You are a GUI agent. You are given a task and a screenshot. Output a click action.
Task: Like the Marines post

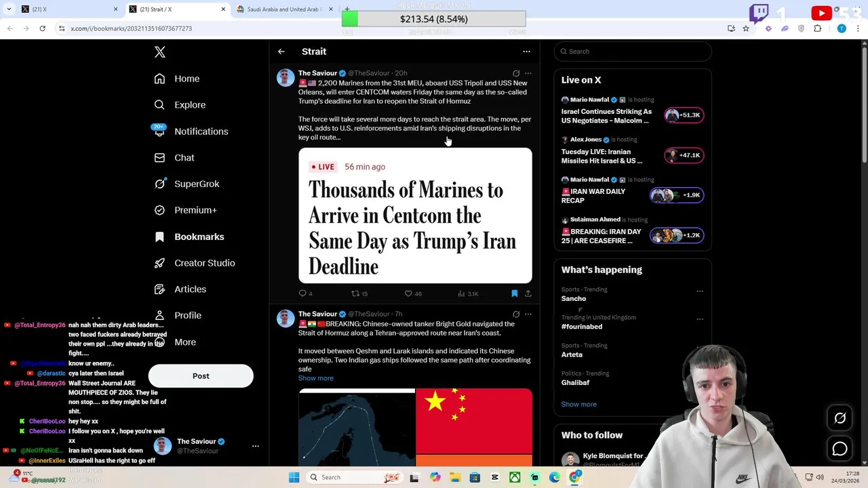click(x=413, y=293)
